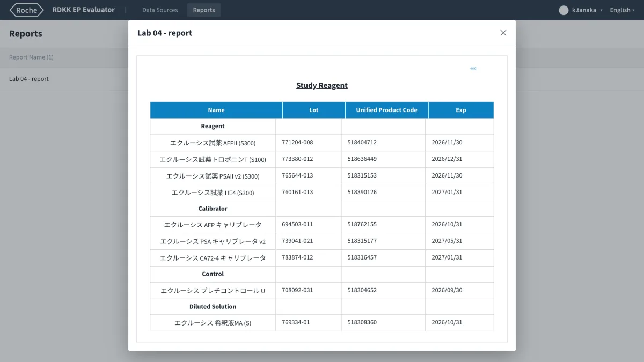Click the Reports page heading
The image size is (644, 362).
pos(26,34)
